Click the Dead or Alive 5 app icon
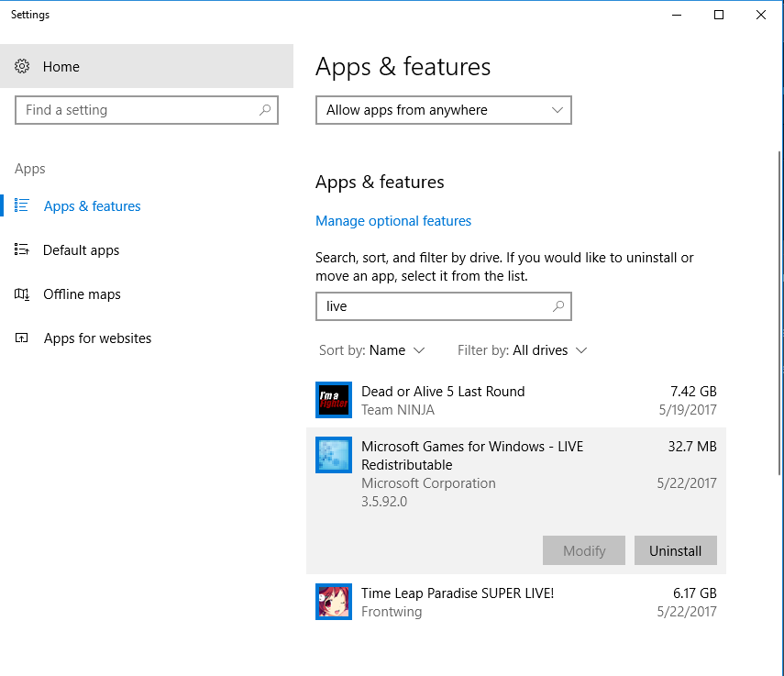This screenshot has height=676, width=784. point(333,400)
